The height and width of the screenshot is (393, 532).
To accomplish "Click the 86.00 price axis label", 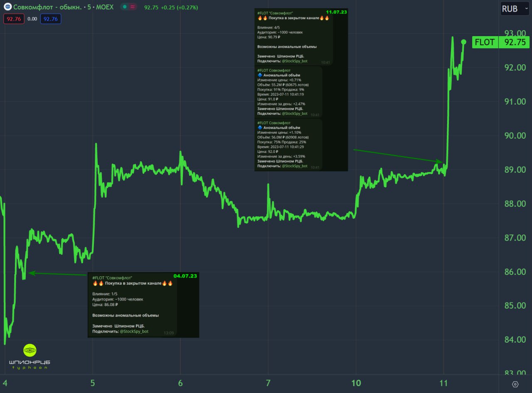I will click(x=515, y=272).
